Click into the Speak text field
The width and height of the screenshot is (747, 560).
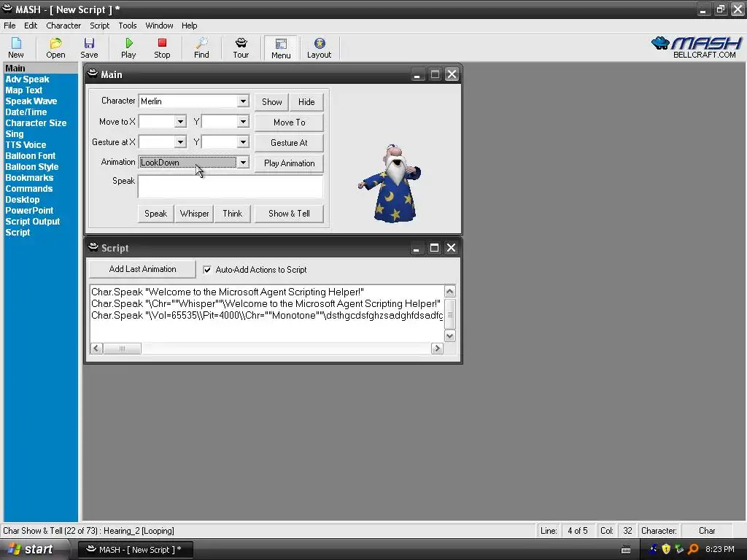(x=231, y=187)
